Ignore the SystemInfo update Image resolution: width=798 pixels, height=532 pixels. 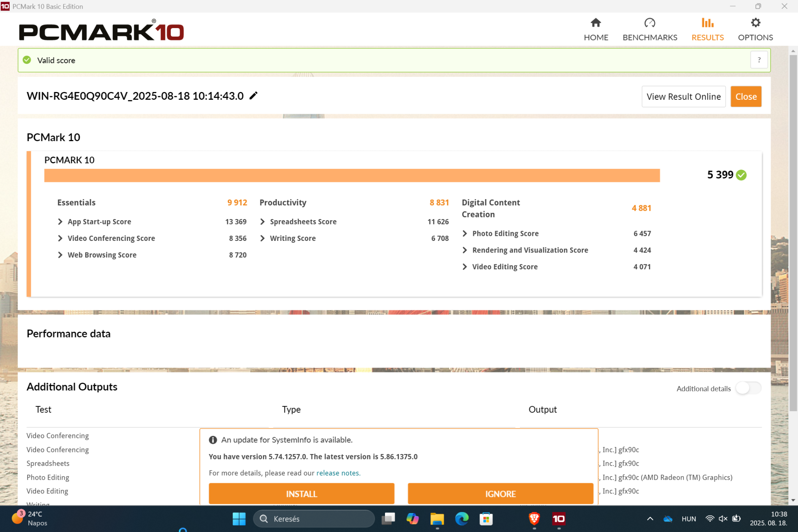coord(500,494)
